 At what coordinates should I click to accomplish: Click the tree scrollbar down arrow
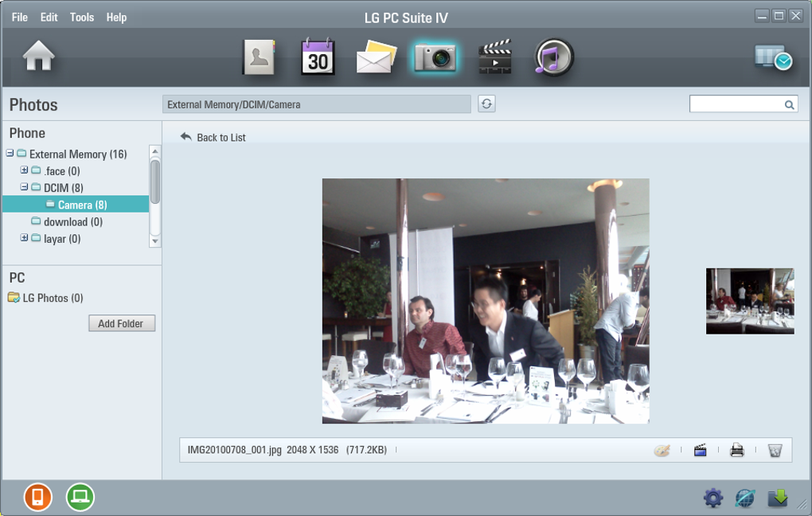tap(155, 241)
